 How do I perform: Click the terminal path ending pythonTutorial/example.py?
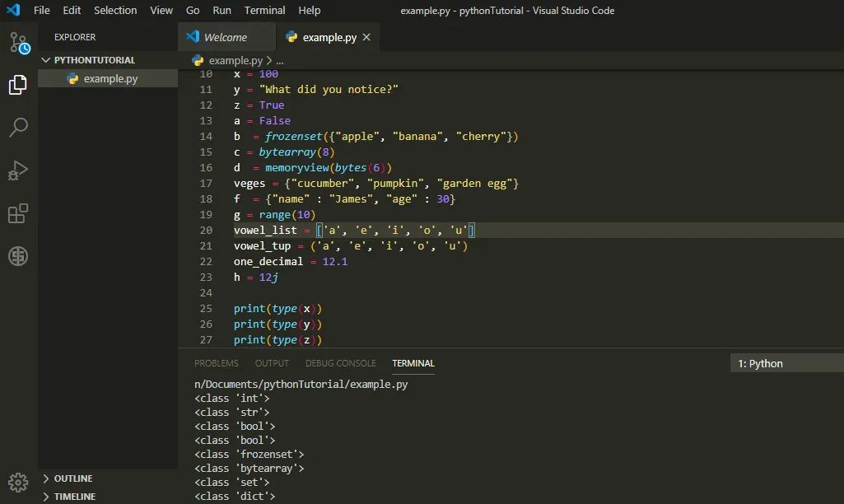coord(301,384)
